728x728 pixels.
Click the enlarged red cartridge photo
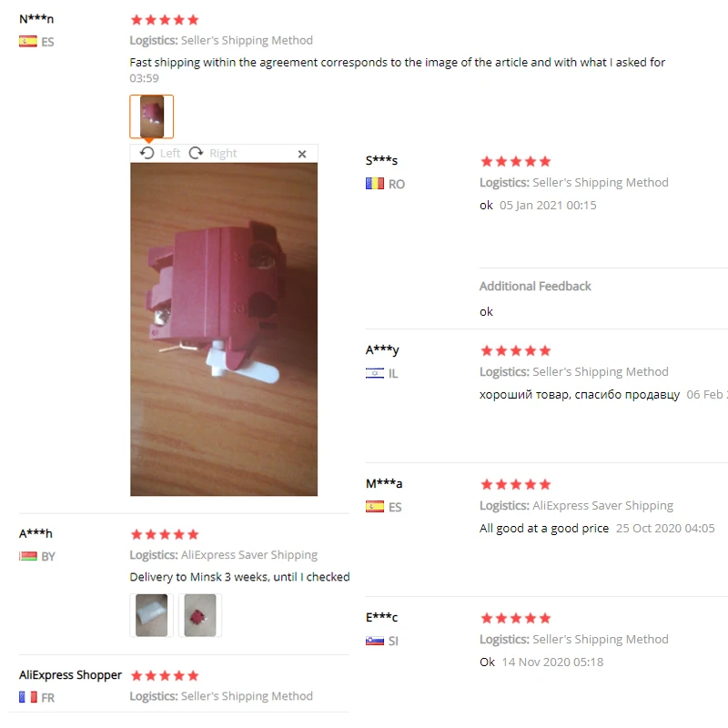pos(224,329)
